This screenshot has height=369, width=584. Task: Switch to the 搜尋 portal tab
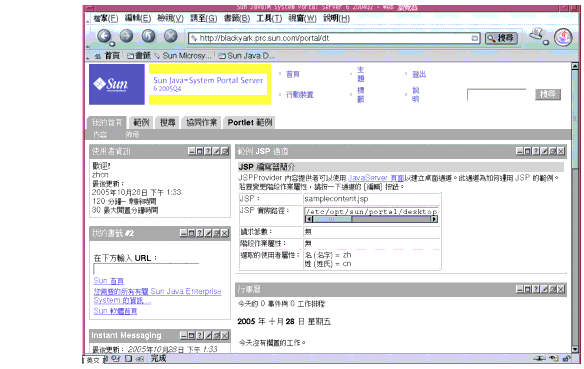168,123
